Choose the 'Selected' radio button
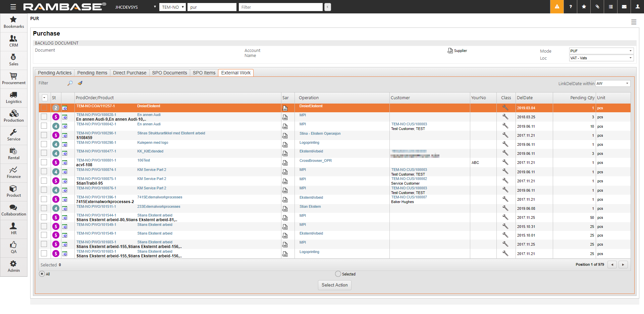 point(338,274)
